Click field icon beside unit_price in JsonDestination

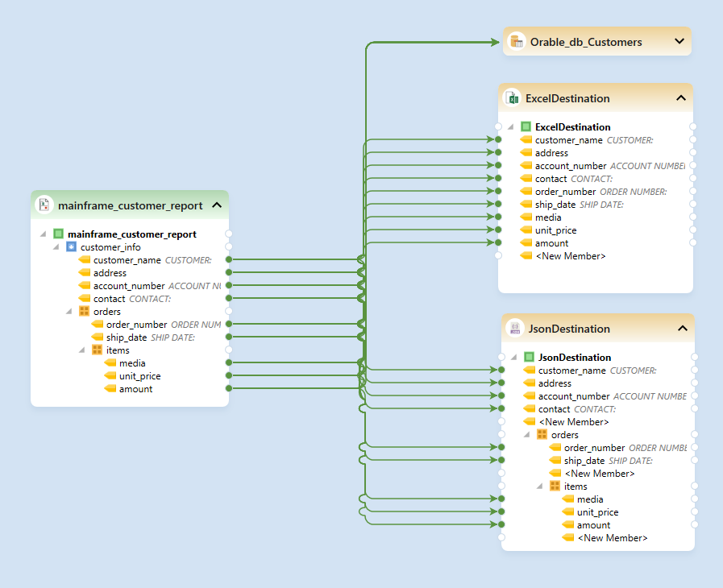568,511
